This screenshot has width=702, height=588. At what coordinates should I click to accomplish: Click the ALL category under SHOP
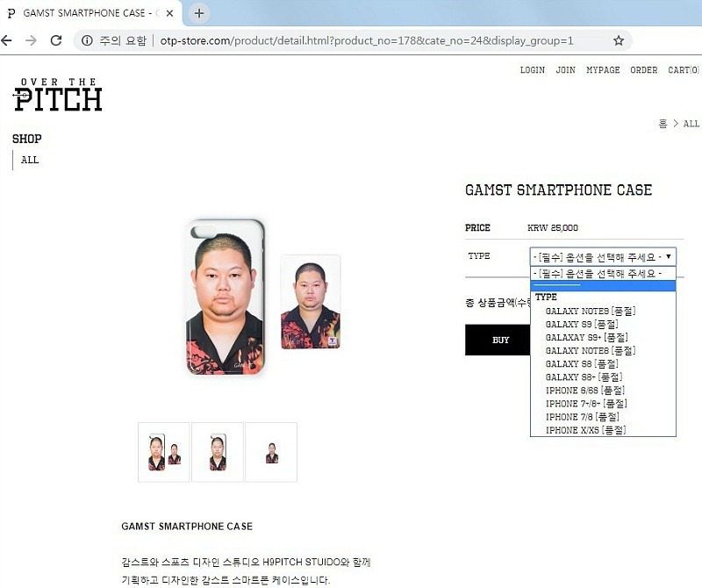pos(30,160)
